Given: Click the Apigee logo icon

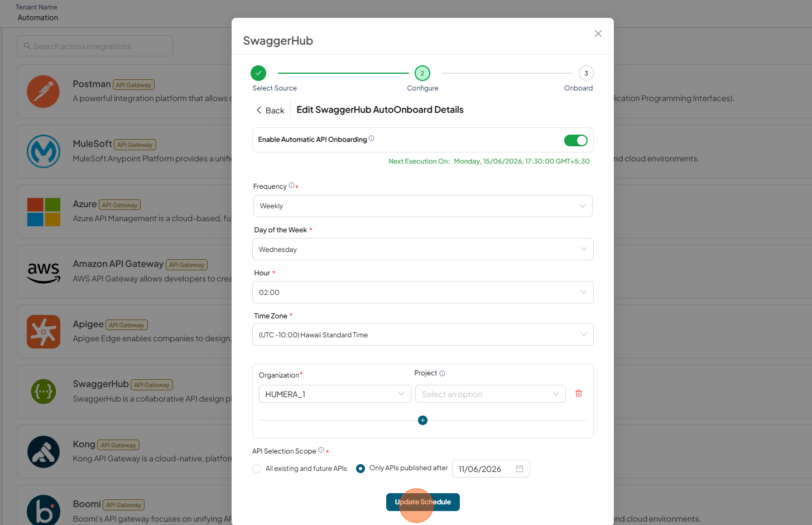Looking at the screenshot, I should (44, 332).
